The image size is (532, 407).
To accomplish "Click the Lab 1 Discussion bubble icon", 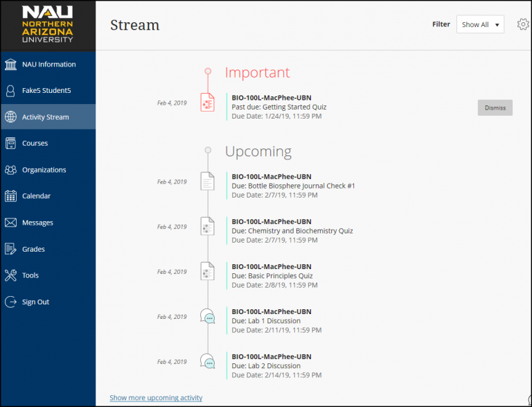I will 207,317.
